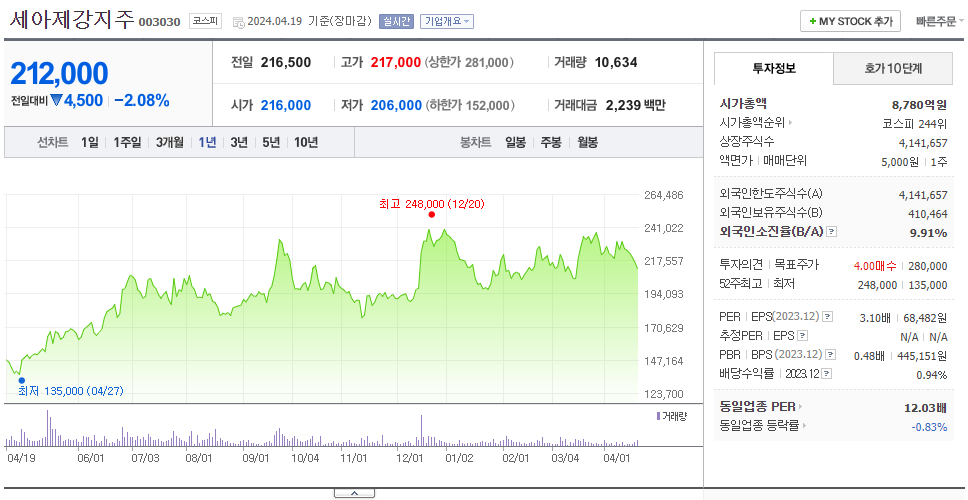Click the 외국인보유주식수 value 410,464
The height and width of the screenshot is (500, 968).
tap(928, 214)
